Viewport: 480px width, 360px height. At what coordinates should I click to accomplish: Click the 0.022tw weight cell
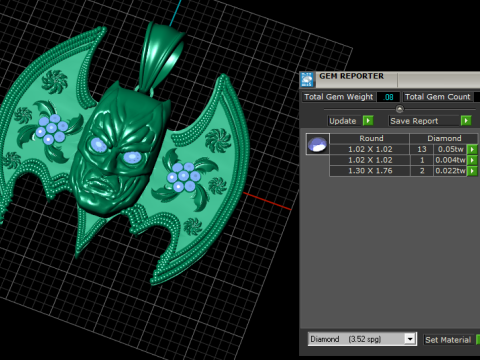pos(450,171)
